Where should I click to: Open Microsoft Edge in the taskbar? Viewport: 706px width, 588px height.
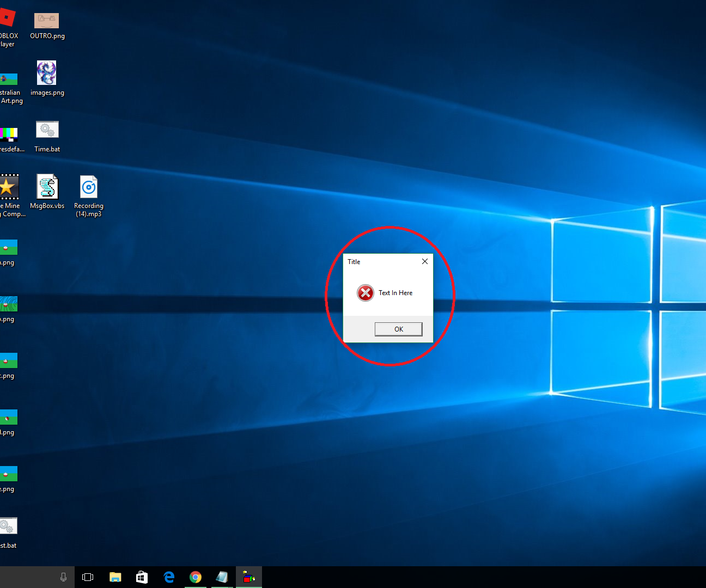pyautogui.click(x=169, y=577)
